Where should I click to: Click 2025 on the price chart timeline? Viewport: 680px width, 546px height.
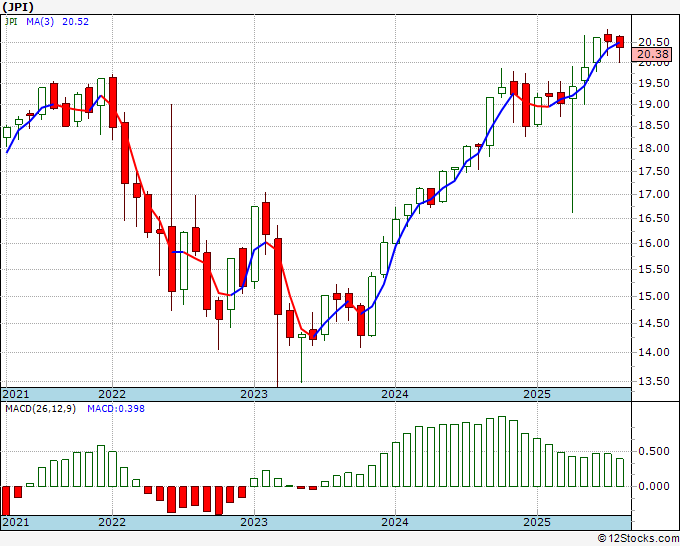(x=536, y=394)
